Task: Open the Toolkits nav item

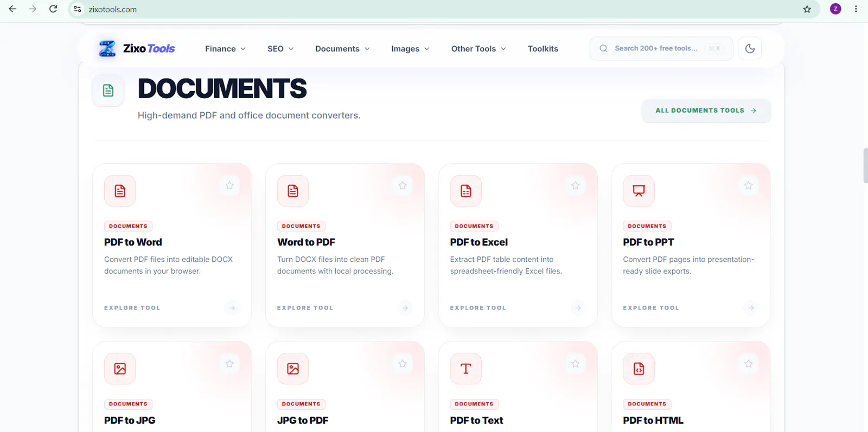Action: (543, 49)
